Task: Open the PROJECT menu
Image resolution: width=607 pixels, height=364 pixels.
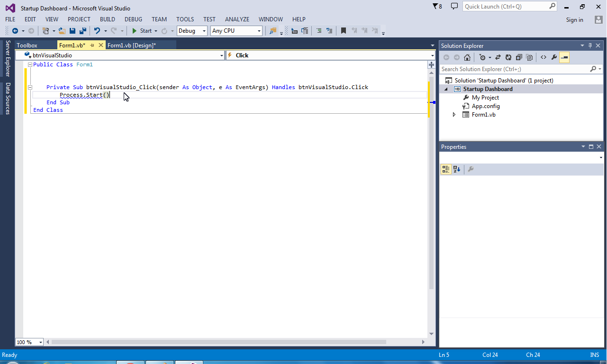Action: point(79,19)
